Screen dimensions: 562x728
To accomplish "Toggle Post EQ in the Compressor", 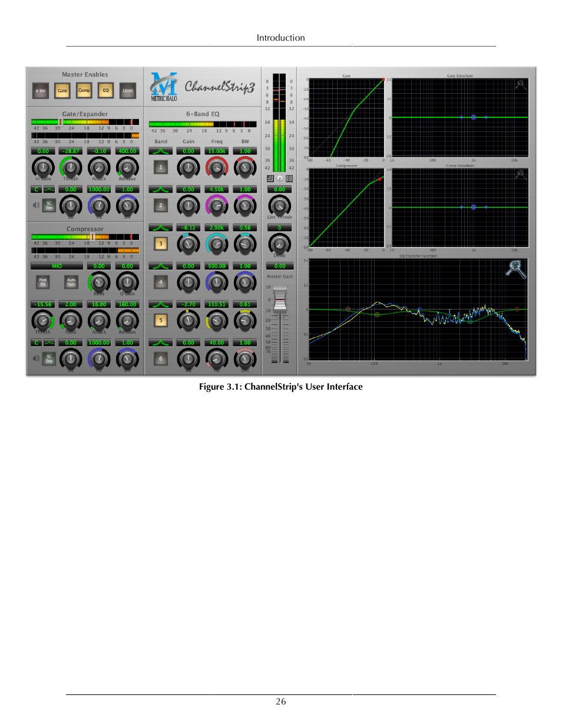I will pos(43,282).
